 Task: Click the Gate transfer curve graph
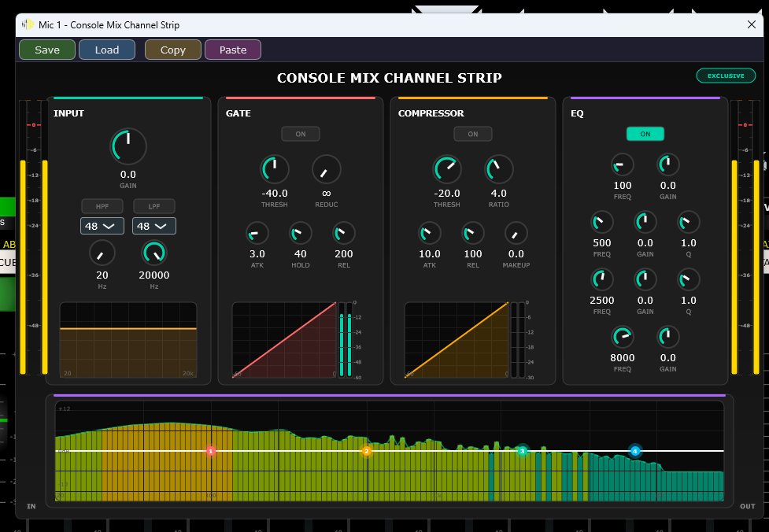tap(284, 340)
